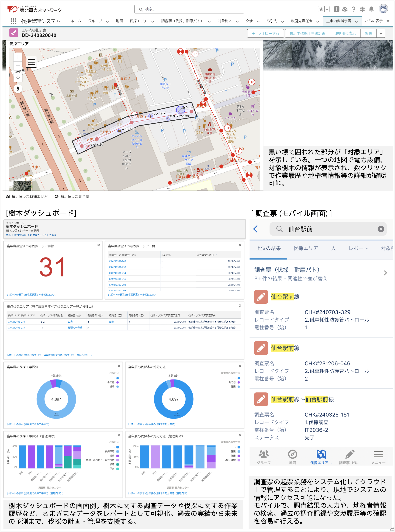Viewport: 395px width, 532px height.
Task: Zoom in on the map
Action: click(18, 57)
